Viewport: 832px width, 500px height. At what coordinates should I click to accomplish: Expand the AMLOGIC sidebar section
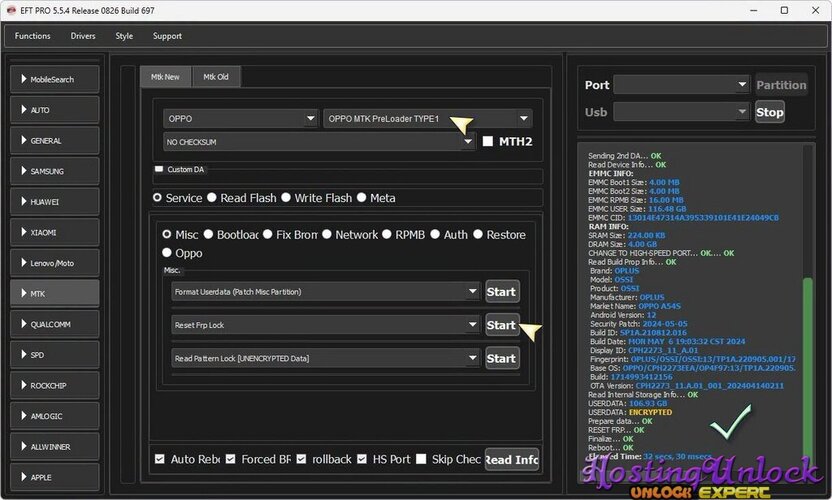coord(54,416)
